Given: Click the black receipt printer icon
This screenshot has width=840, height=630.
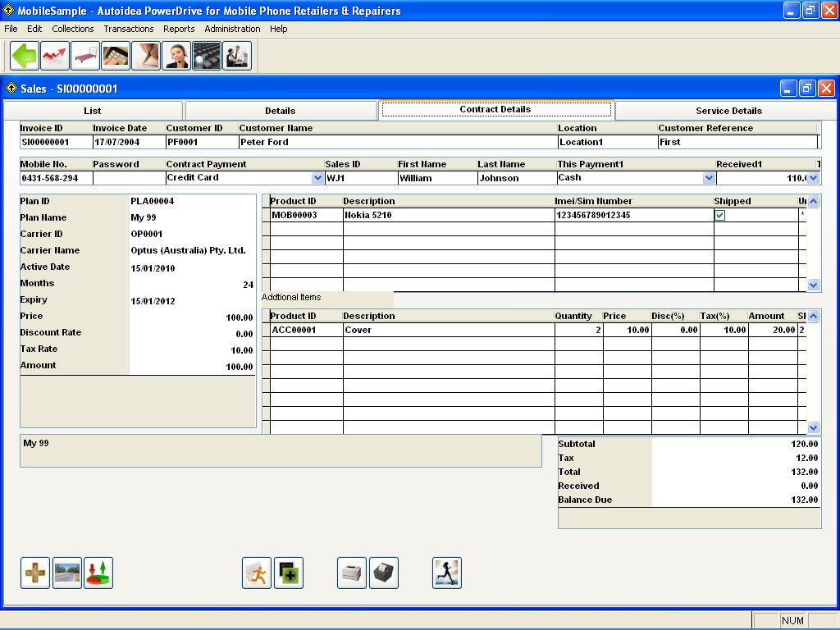Looking at the screenshot, I should pyautogui.click(x=384, y=573).
